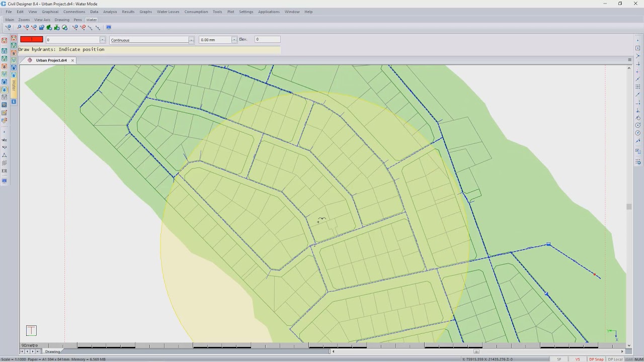Click the vertical scrollbar thumb

pos(629,207)
